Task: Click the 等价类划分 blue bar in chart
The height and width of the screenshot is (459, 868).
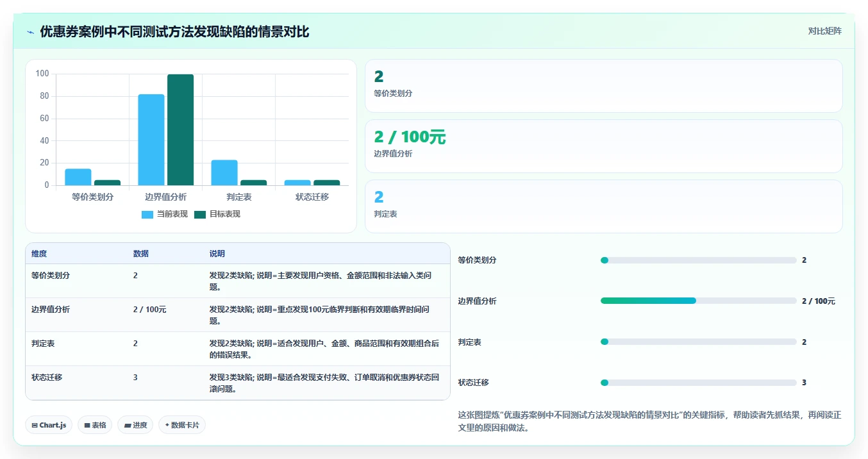Action: point(78,177)
